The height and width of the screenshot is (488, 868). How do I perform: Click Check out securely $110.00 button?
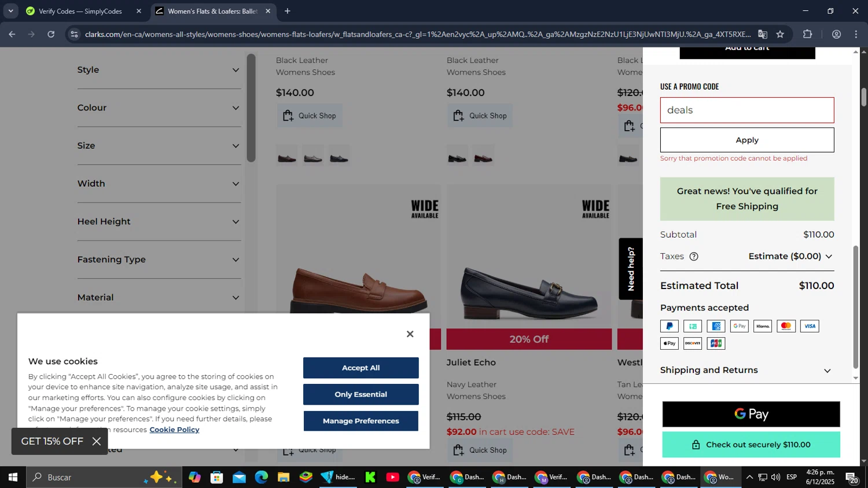click(751, 445)
